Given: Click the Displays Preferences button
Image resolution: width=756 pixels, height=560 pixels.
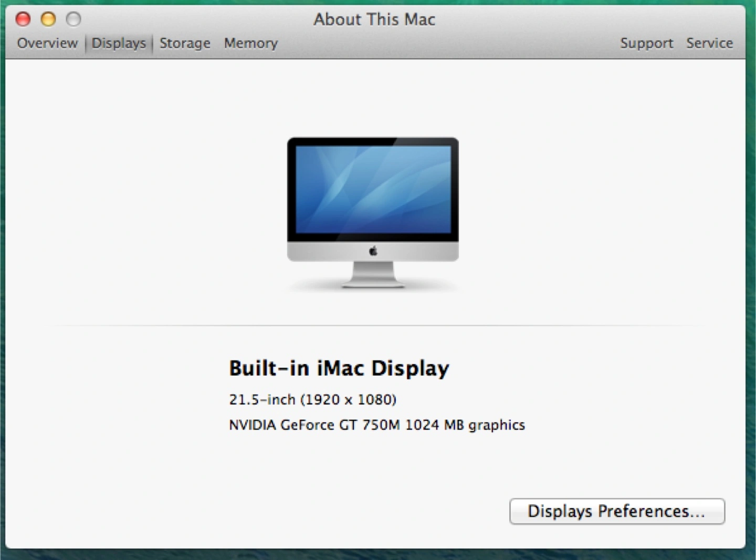Looking at the screenshot, I should click(x=617, y=511).
